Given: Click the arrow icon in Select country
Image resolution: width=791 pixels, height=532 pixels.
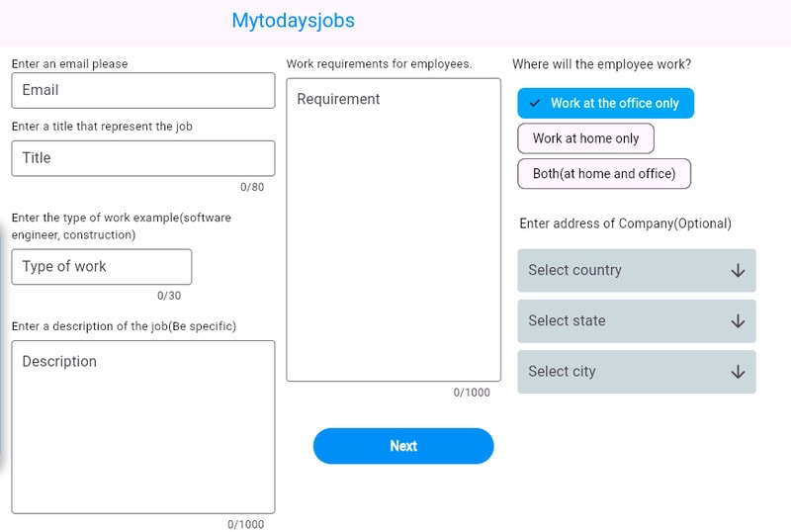Looking at the screenshot, I should coord(738,271).
